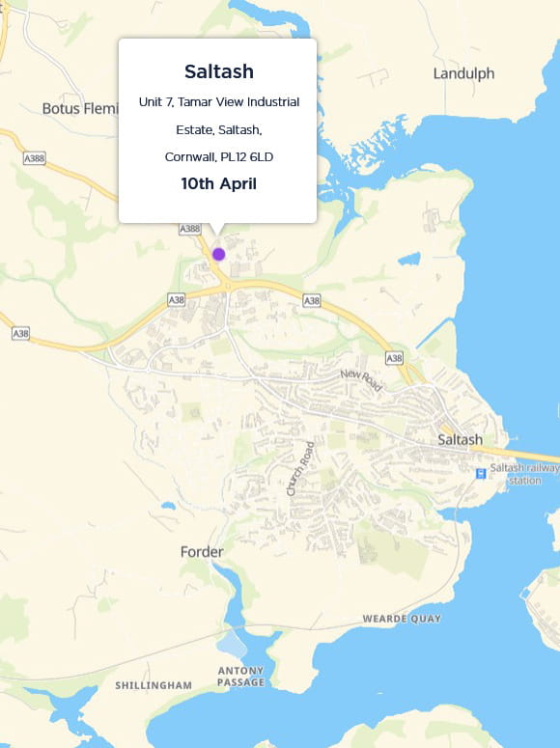Click the A38 shield at far left edge
560x748 pixels.
[20, 333]
